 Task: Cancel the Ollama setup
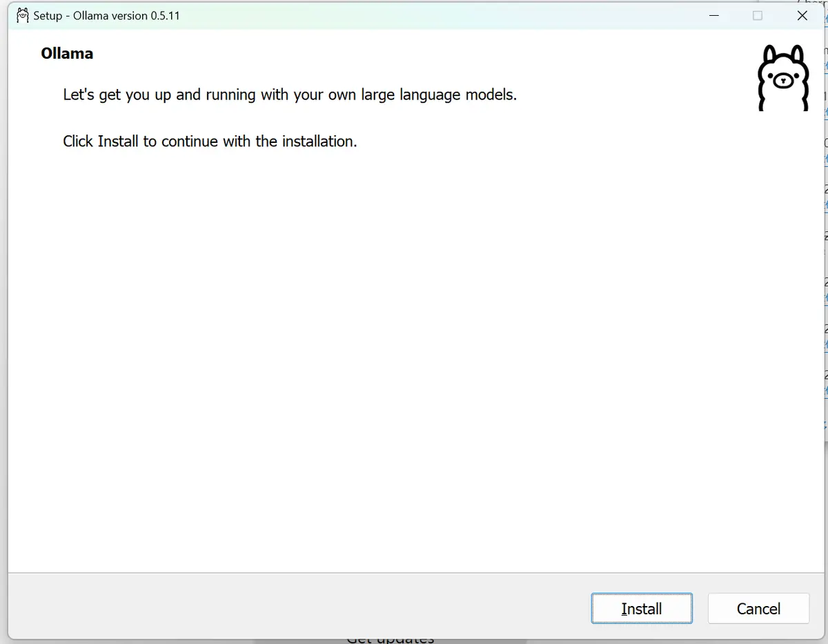(758, 608)
